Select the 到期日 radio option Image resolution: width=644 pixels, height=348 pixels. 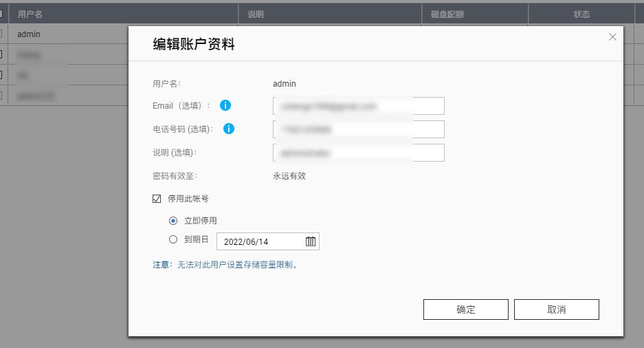pos(173,240)
